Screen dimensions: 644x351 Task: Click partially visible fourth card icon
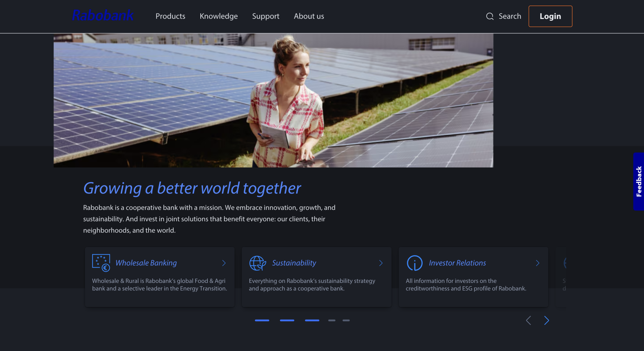pos(565,263)
